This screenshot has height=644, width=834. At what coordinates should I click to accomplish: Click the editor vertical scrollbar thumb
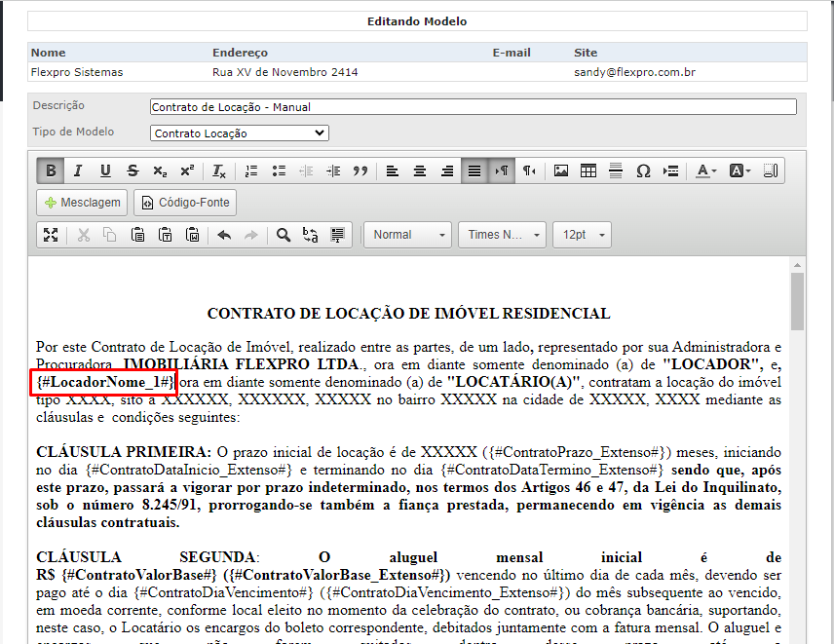(797, 301)
